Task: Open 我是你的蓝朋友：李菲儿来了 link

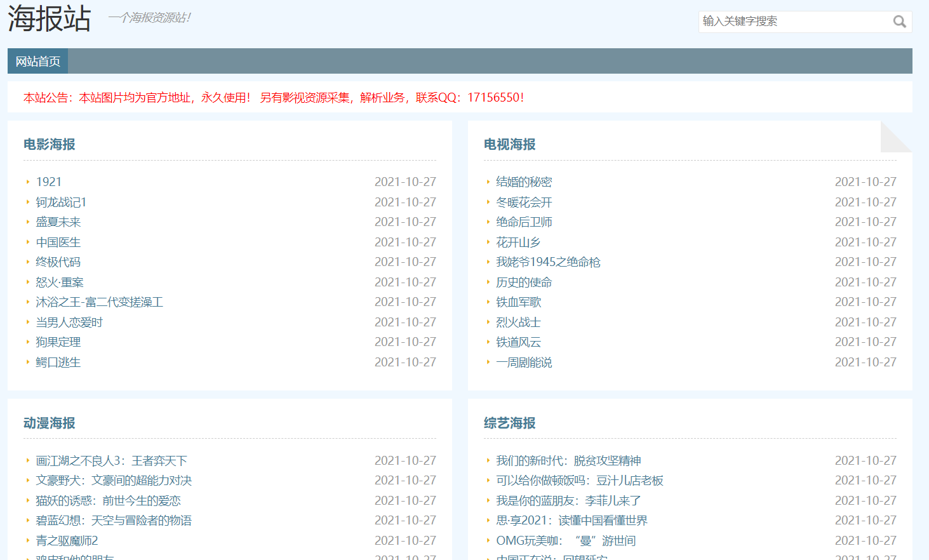Action: 568,500
